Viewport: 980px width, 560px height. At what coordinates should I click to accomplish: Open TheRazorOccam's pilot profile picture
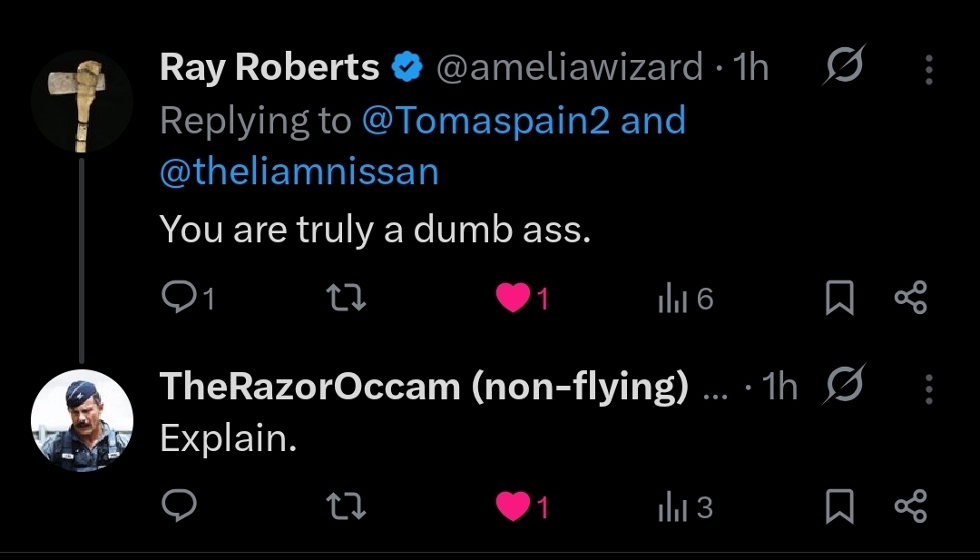point(82,420)
